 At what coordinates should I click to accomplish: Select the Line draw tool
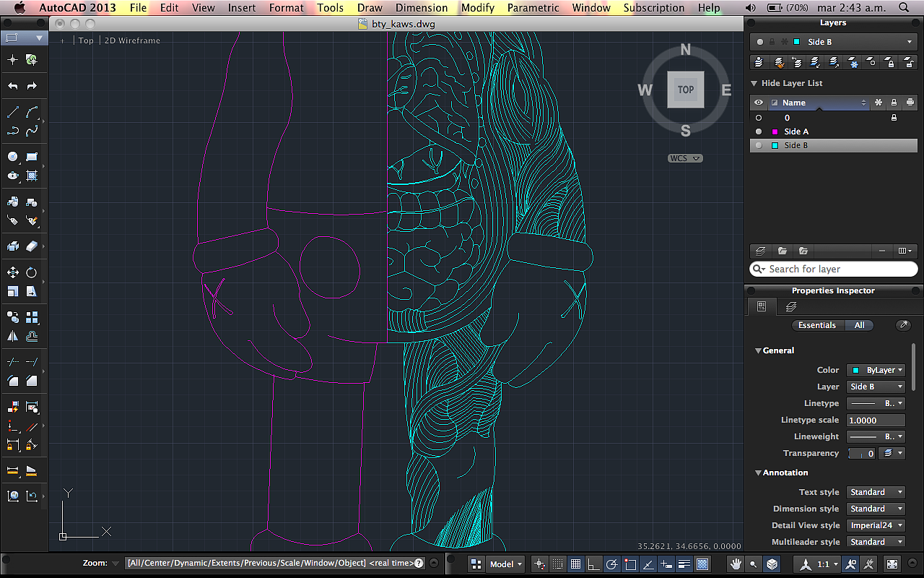(x=13, y=112)
